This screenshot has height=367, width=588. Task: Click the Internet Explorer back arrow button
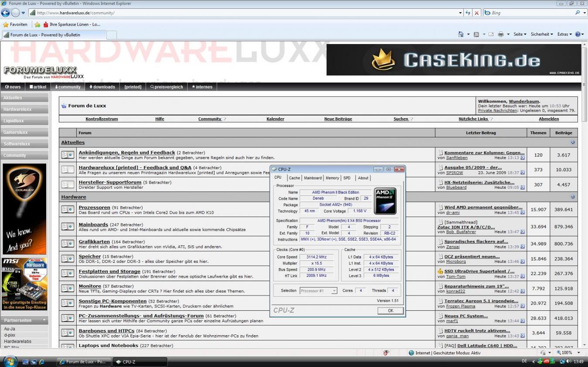[x=5, y=13]
